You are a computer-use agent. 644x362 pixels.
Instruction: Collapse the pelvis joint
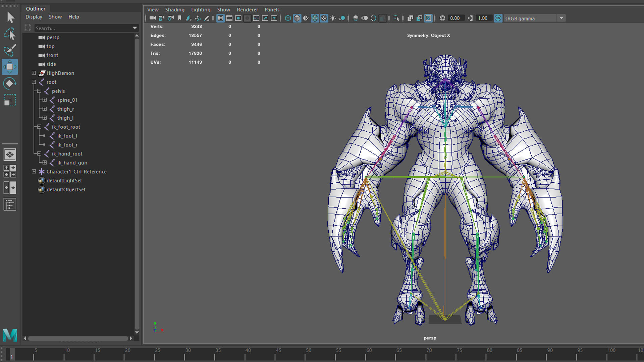pos(39,91)
